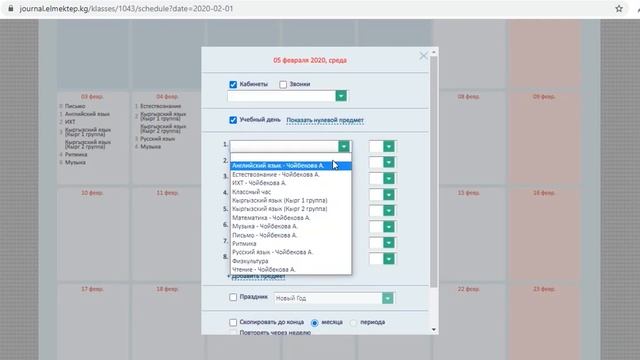
Task: Choose Ритмика option in list
Action: pyautogui.click(x=291, y=243)
